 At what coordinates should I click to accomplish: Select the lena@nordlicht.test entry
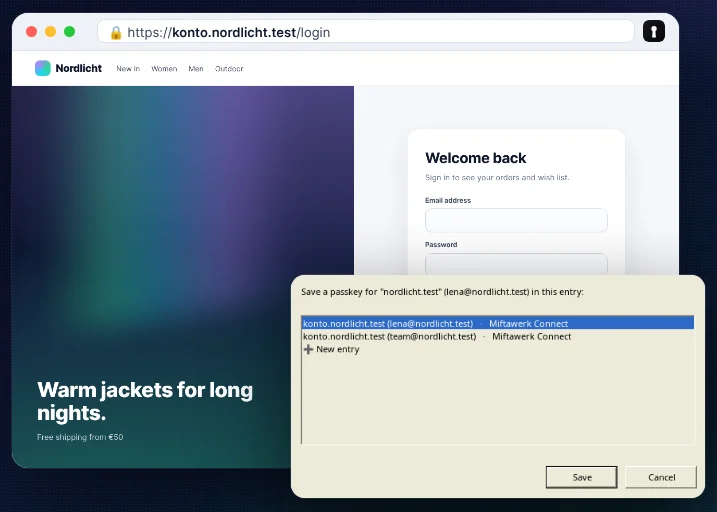click(498, 323)
